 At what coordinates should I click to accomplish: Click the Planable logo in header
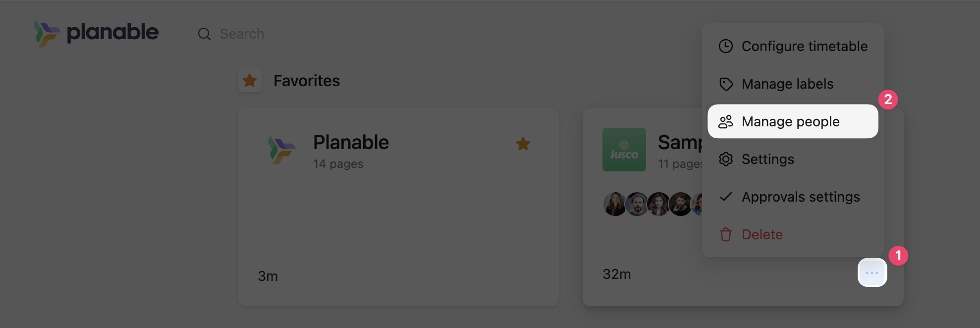click(96, 33)
